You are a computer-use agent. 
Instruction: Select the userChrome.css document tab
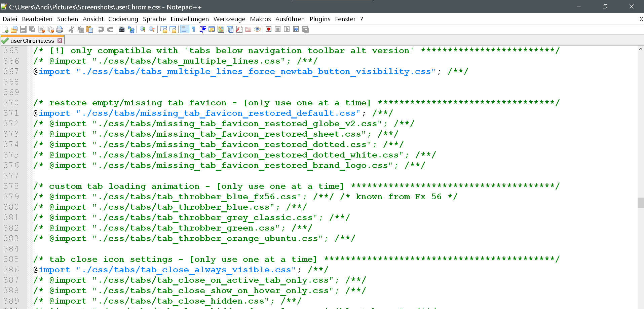coord(32,41)
